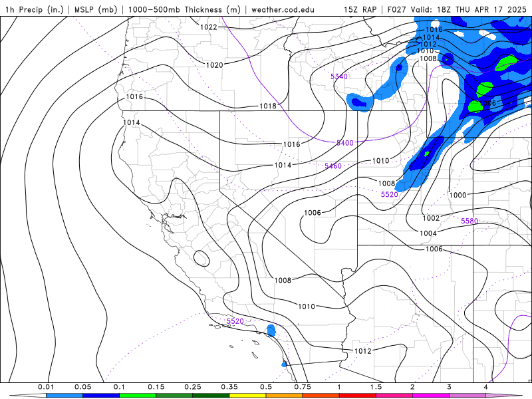Select the 0.05 legend value
The height and width of the screenshot is (399, 532).
82,387
